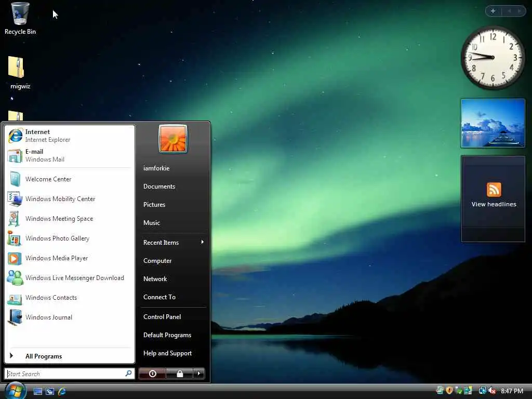
Task: Click the taskbar clock 8:47 PM
Action: [x=512, y=391]
